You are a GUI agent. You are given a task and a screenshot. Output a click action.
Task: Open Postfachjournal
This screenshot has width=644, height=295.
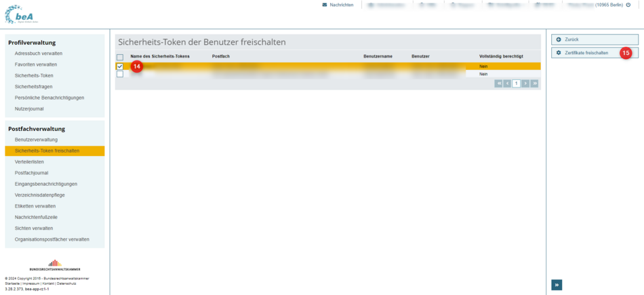click(x=32, y=173)
